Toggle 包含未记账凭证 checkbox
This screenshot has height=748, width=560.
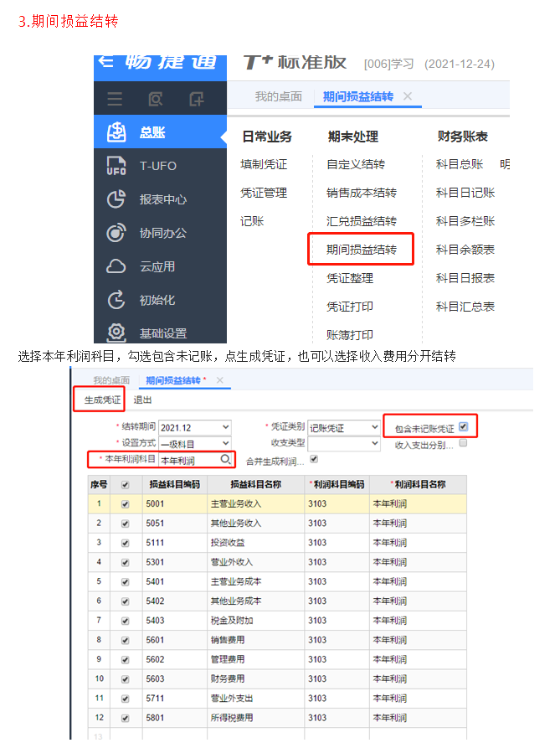(463, 426)
